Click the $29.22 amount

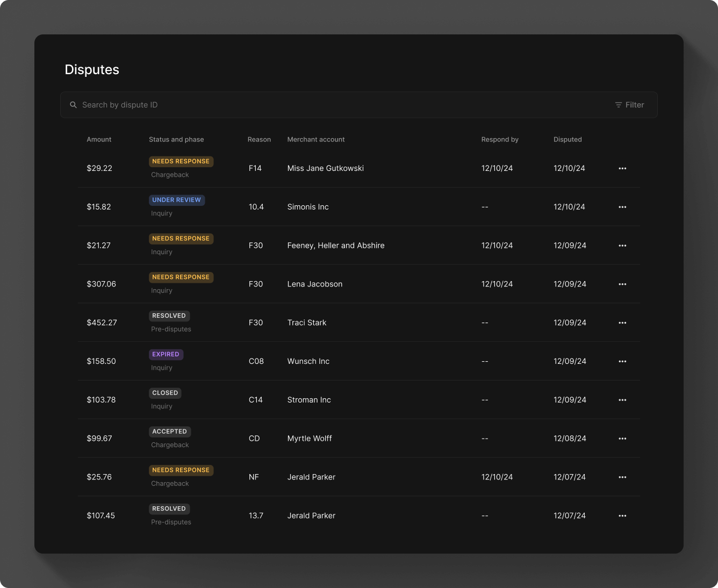click(99, 168)
